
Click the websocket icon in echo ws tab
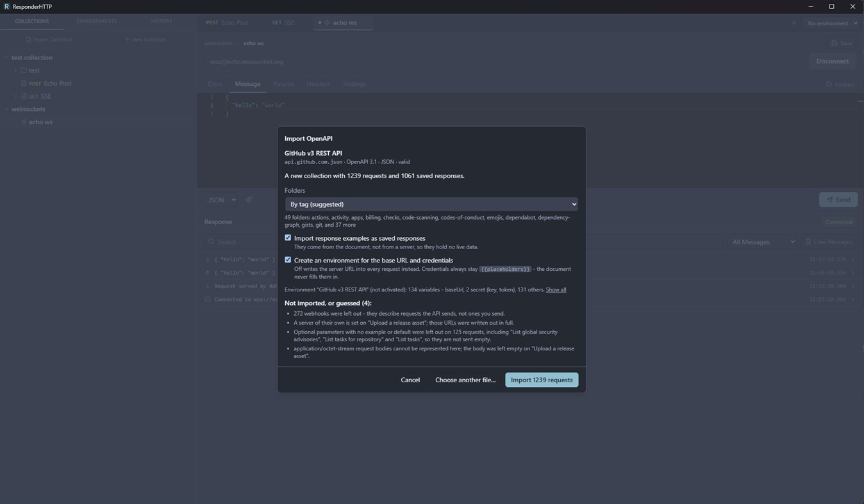click(327, 22)
